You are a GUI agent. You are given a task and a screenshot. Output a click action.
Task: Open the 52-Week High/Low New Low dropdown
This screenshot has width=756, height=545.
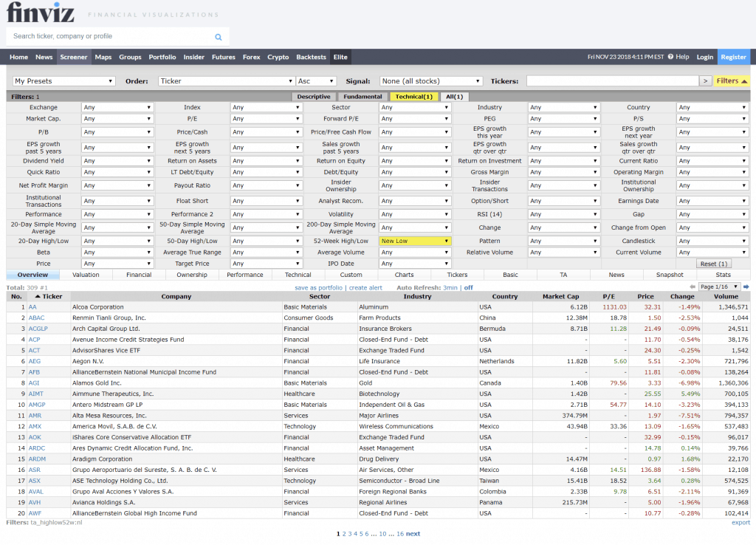[x=415, y=241]
